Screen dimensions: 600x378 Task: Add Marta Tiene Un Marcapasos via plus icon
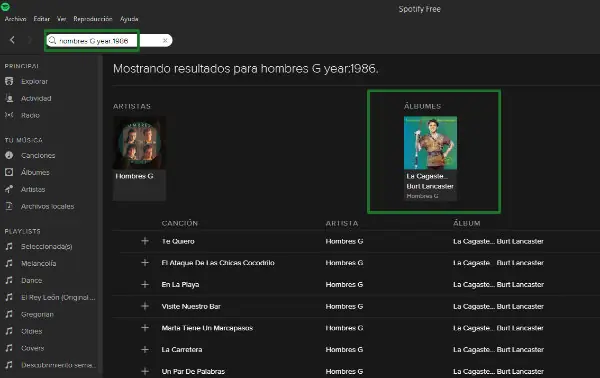145,328
